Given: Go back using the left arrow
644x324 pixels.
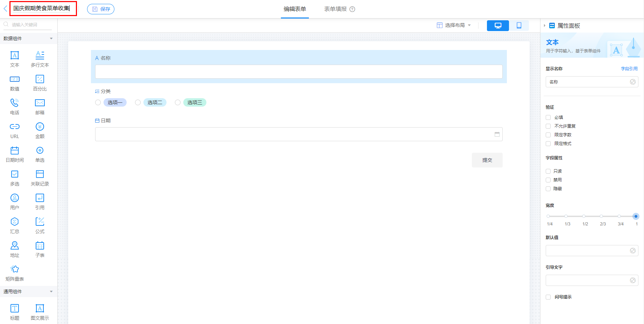Looking at the screenshot, I should [5, 9].
